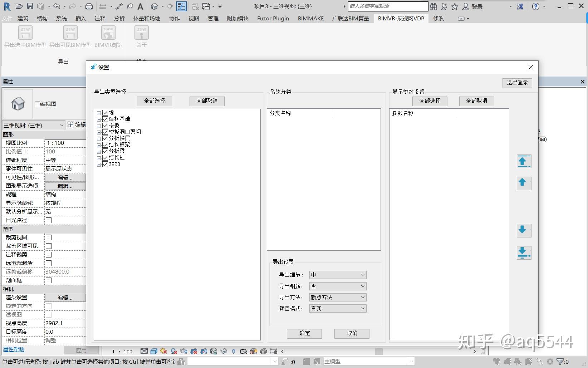Open the 体量和场地 ribbon tab
The height and width of the screenshot is (368, 588).
coord(147,19)
